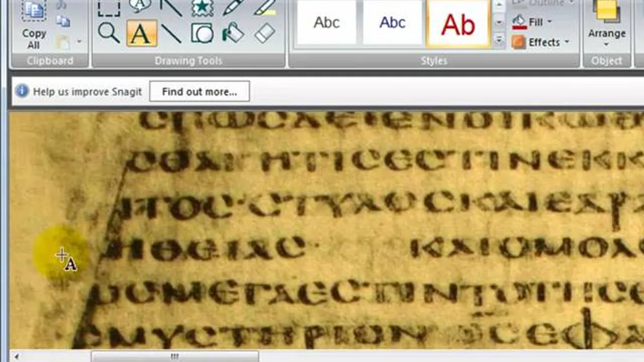This screenshot has width=644, height=362.
Task: Expand the full Styles gallery
Action: pos(499,39)
